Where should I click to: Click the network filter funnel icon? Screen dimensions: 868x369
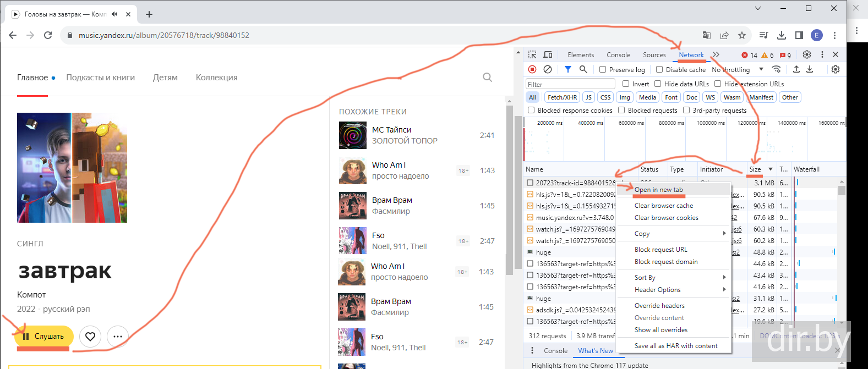coord(567,69)
